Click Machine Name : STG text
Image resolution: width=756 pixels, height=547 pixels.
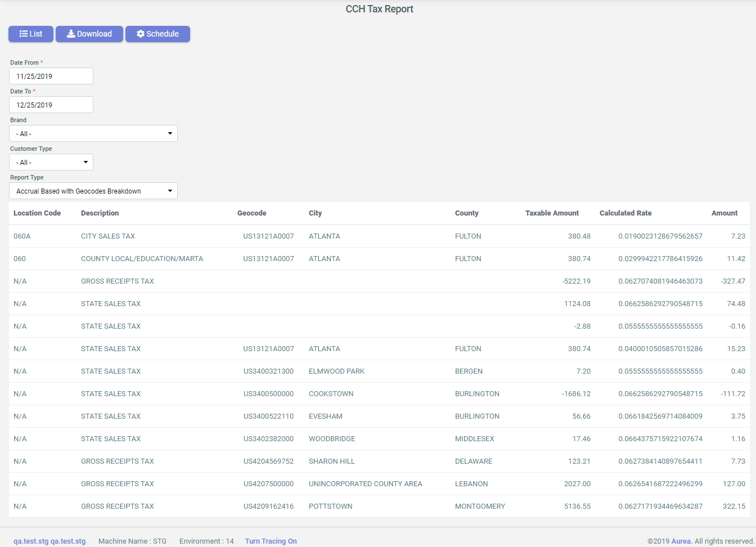point(132,541)
